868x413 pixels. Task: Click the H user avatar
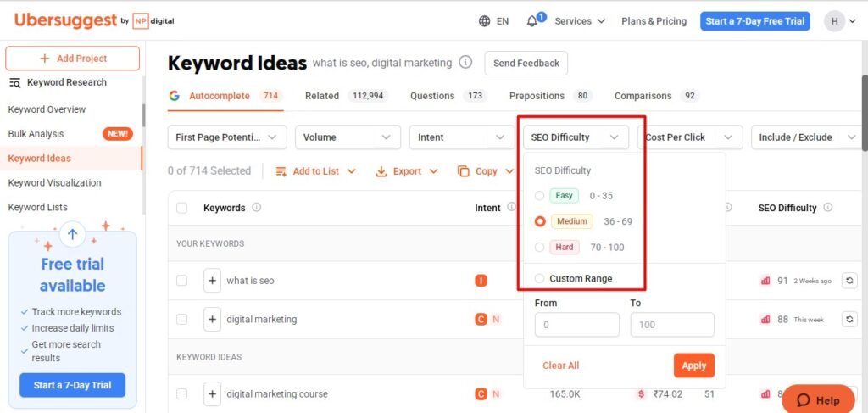[834, 21]
